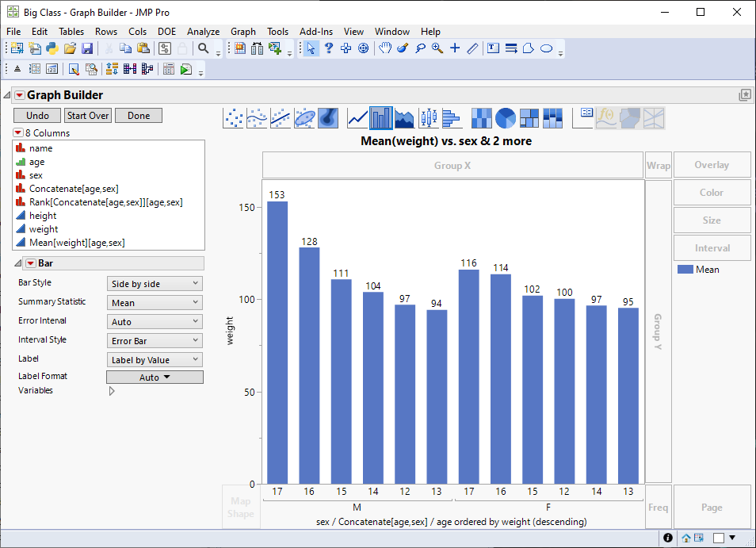
Task: Click the Mean legend color swatch
Action: click(685, 270)
